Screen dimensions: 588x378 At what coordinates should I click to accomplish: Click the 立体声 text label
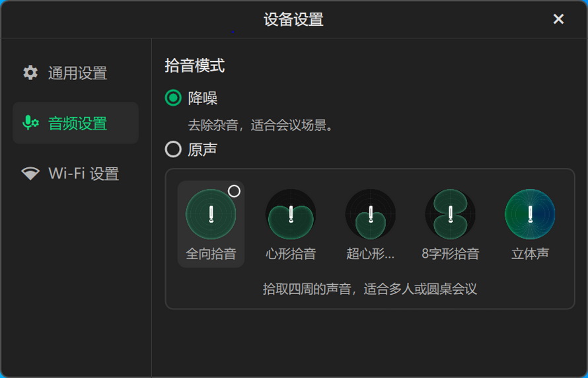[530, 254]
